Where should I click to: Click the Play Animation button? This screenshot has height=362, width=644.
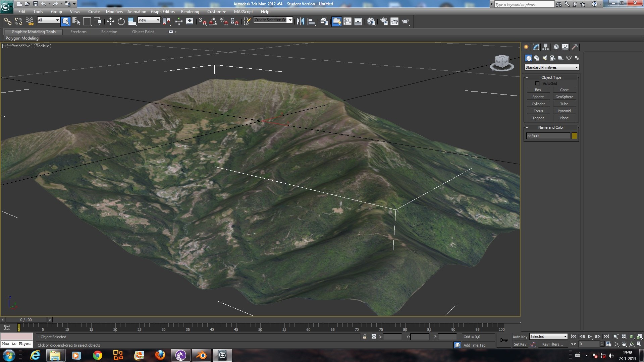pyautogui.click(x=590, y=336)
